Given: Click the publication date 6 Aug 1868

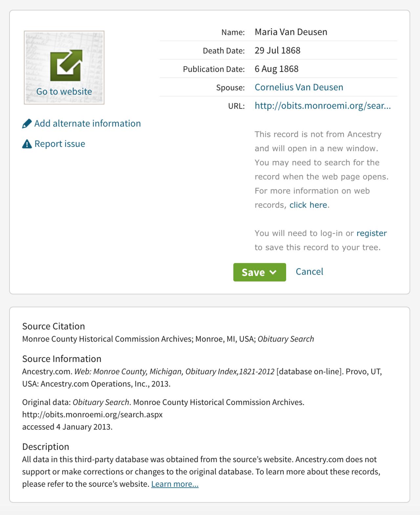Looking at the screenshot, I should click(x=277, y=69).
